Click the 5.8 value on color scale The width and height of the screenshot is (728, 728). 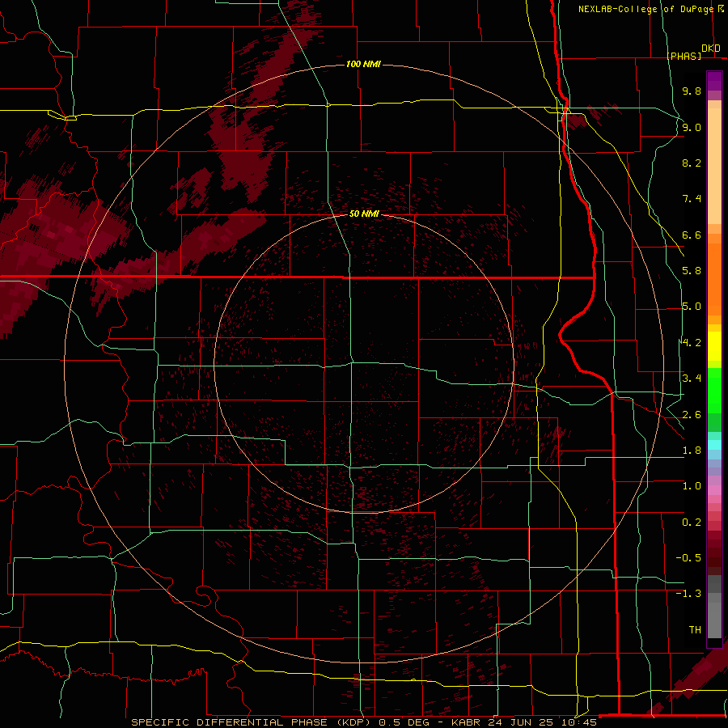[x=692, y=271]
